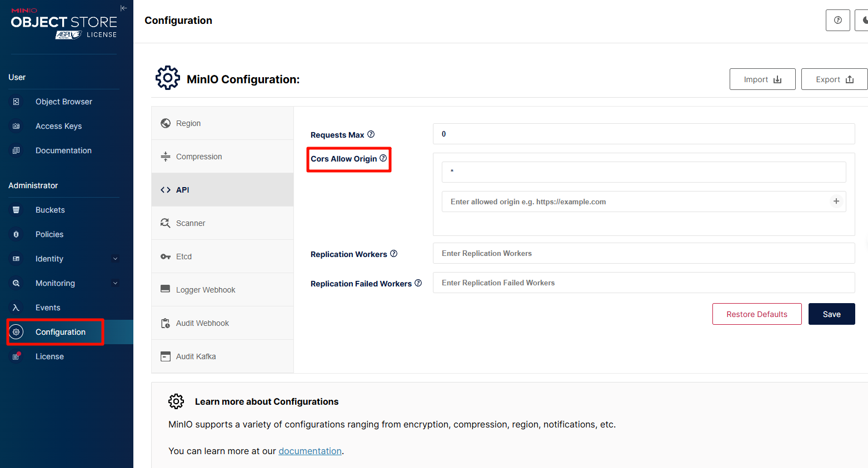Click the plus icon to add allowed origin
Image resolution: width=868 pixels, height=468 pixels.
(836, 202)
